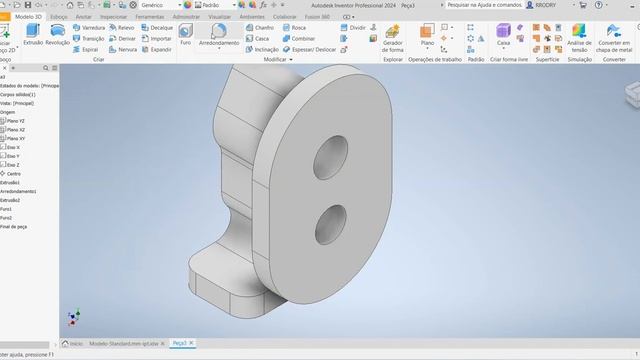Screen dimensions: 640x360
Task: Open the browser panel menu icon
Action: click(x=55, y=68)
